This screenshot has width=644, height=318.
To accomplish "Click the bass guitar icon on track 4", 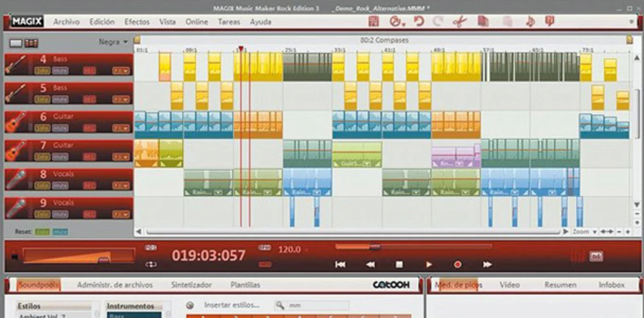I will coord(16,65).
